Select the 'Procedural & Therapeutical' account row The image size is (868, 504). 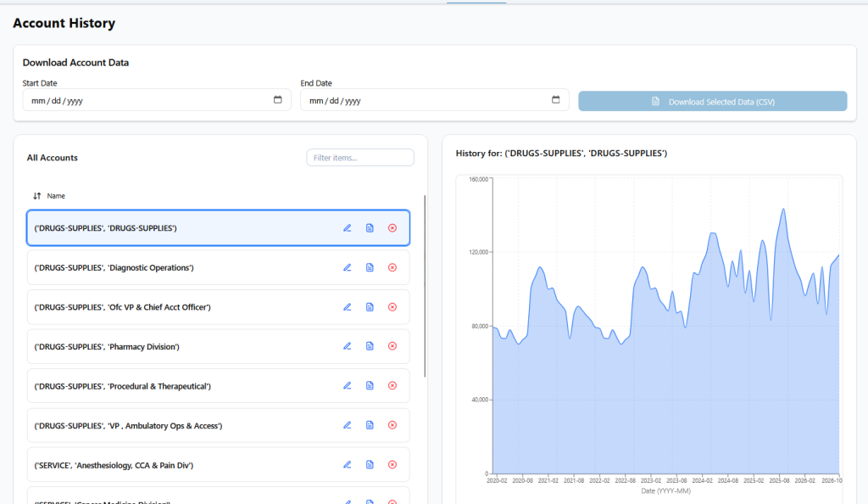[x=218, y=385]
